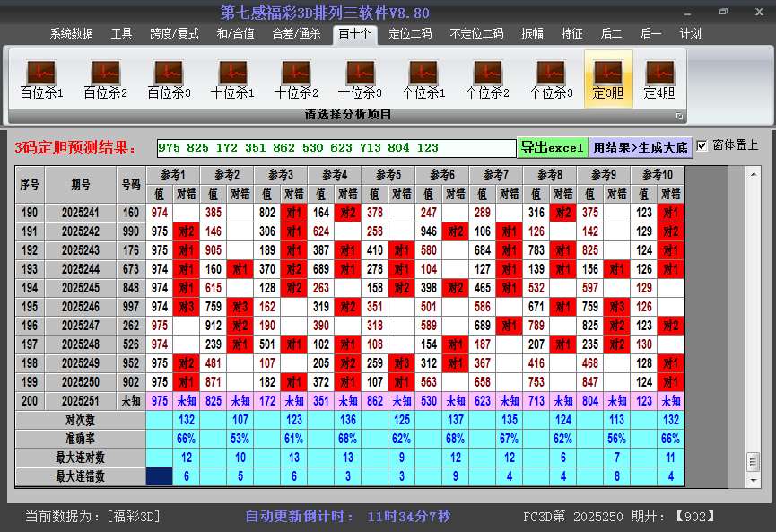This screenshot has width=776, height=532.
Task: Click the dark blue selected cell in 最大连错数 row
Action: (160, 476)
